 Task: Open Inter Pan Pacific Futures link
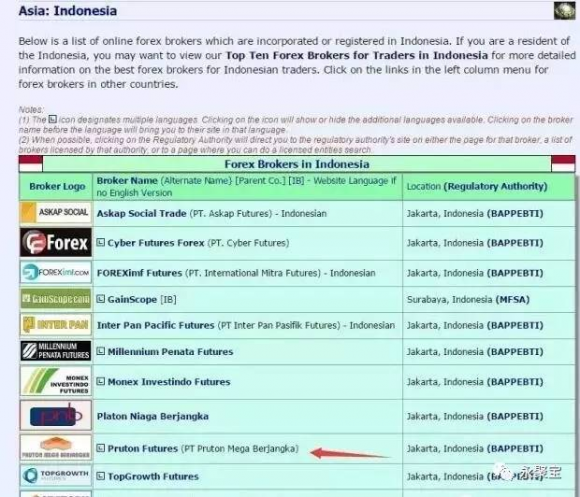155,325
